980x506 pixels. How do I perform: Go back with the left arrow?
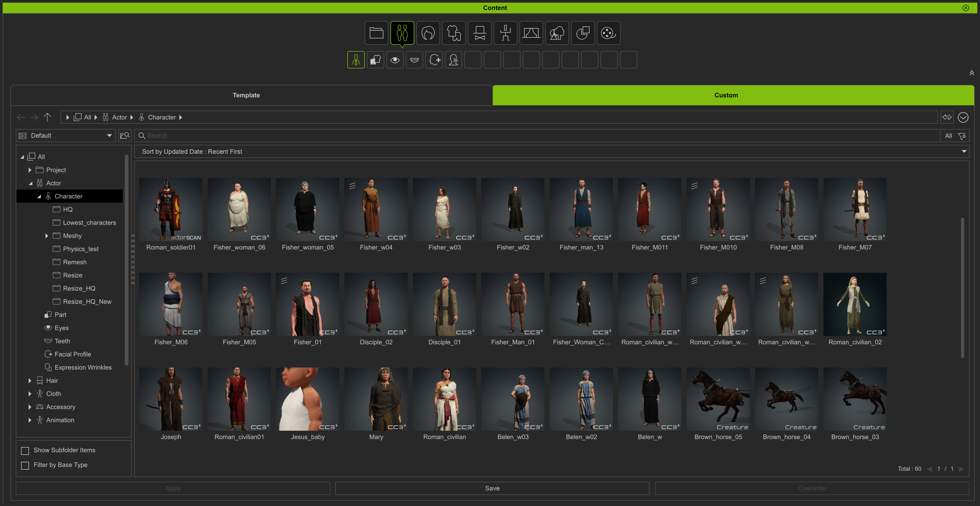point(21,118)
